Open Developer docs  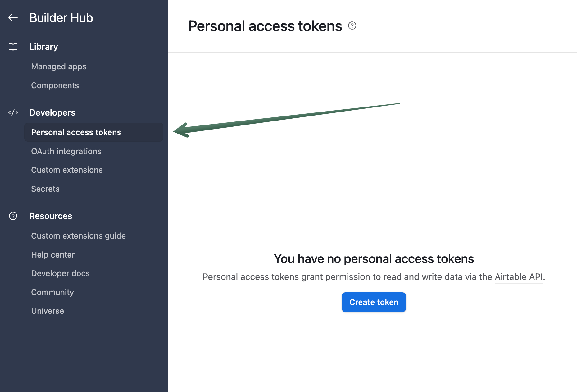pos(60,273)
